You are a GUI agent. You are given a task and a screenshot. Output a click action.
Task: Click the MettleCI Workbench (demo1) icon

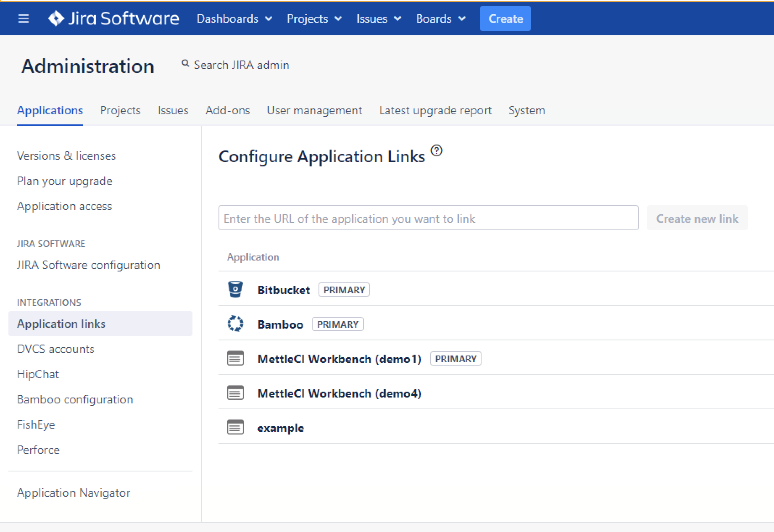235,358
